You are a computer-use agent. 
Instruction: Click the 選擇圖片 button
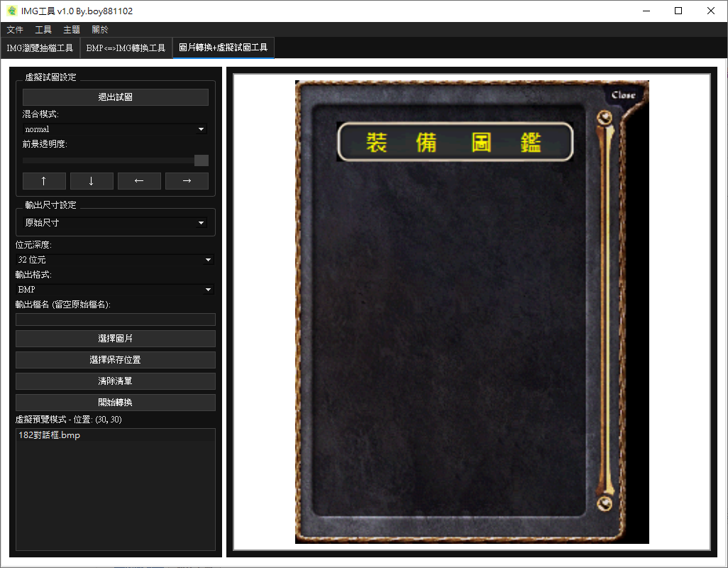(116, 339)
